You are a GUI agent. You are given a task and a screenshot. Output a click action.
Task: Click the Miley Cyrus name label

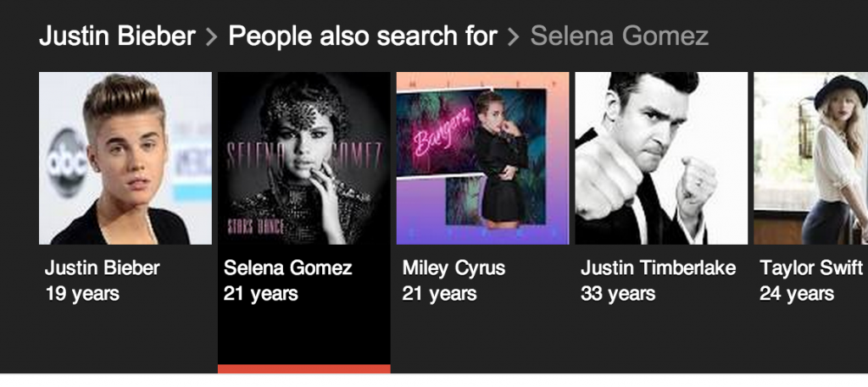[454, 268]
